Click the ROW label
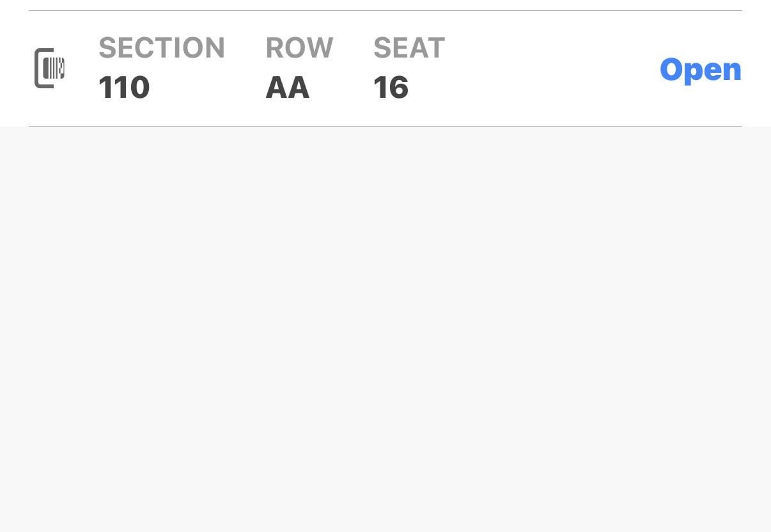This screenshot has width=771, height=532. [299, 48]
